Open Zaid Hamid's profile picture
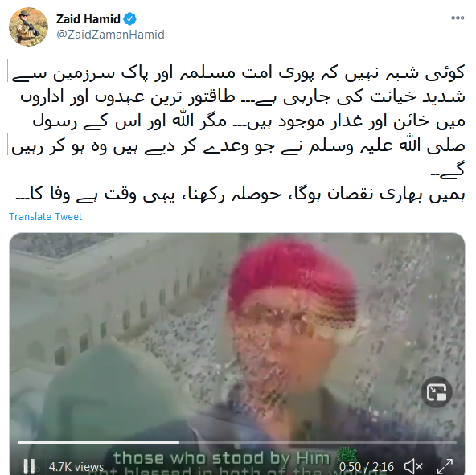 (x=28, y=27)
